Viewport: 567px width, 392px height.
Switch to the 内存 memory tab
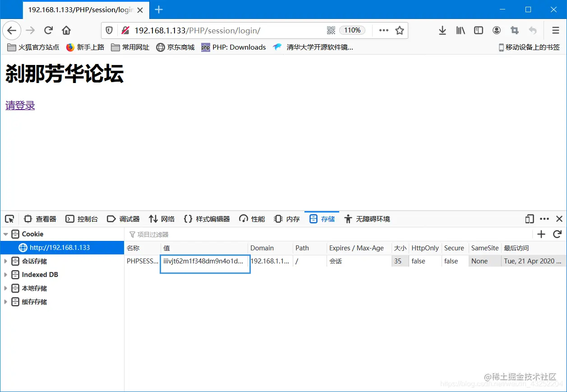(287, 219)
